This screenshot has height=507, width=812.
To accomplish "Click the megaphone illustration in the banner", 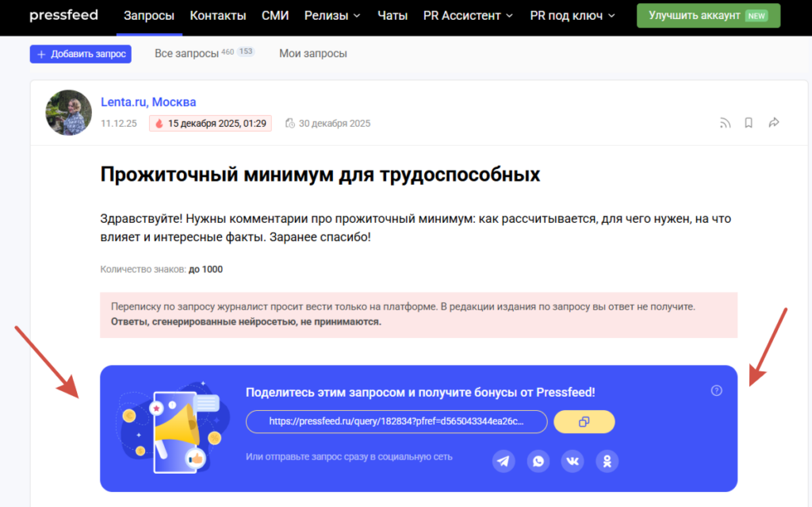I will pos(174,428).
